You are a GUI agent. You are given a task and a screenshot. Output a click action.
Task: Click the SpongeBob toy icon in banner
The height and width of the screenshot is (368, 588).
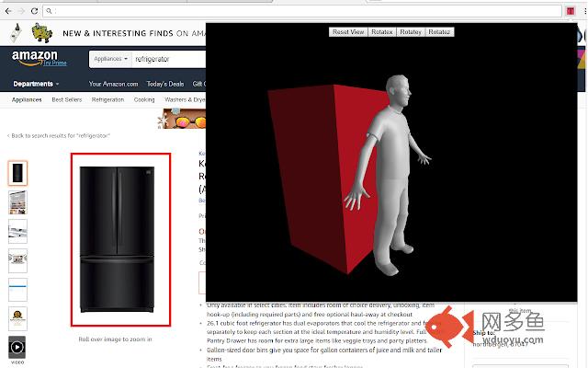(41, 33)
